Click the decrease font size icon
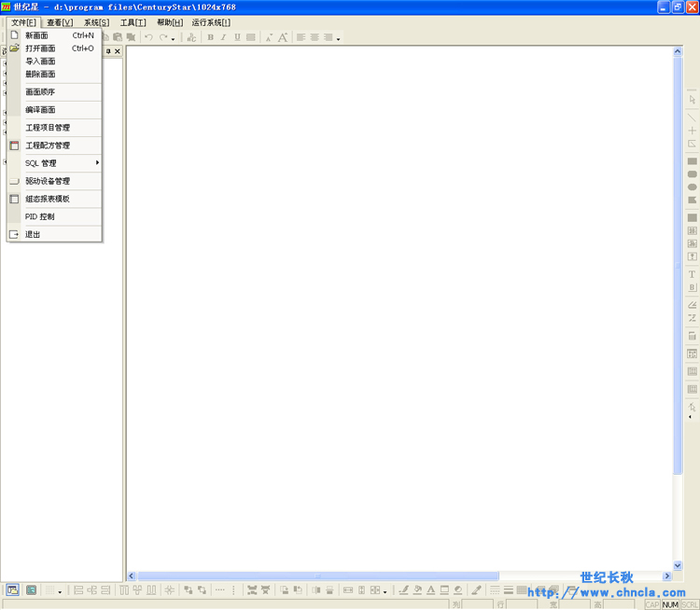The width and height of the screenshot is (700, 610). pos(269,38)
